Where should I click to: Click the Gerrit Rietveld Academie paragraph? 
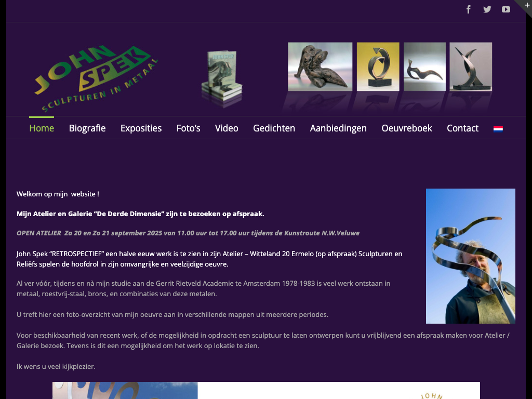[x=204, y=288]
